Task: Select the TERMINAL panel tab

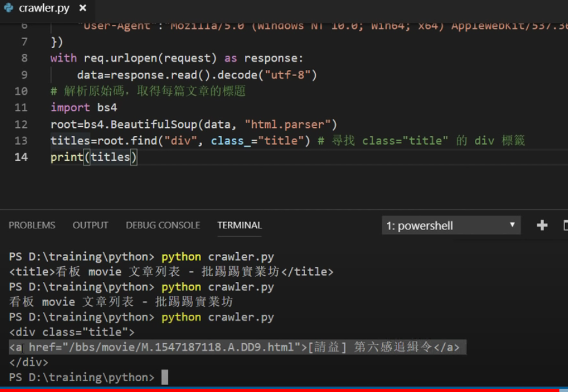Action: 240,225
